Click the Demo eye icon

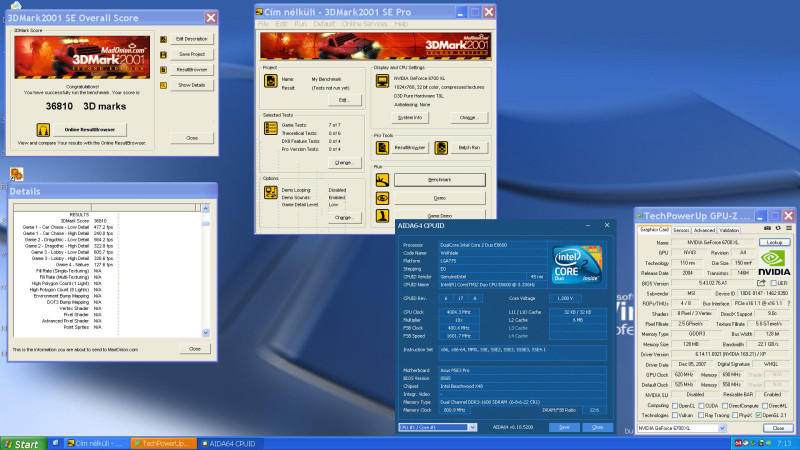coord(382,198)
